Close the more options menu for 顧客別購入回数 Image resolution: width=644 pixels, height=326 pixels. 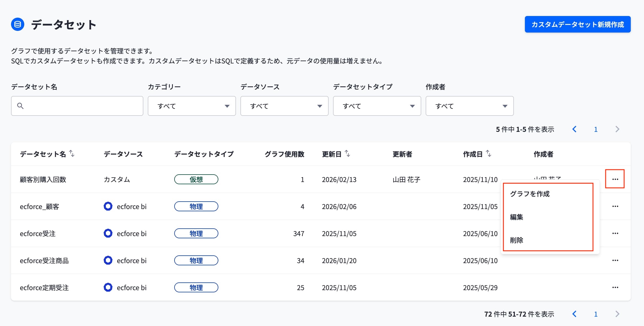click(x=615, y=179)
